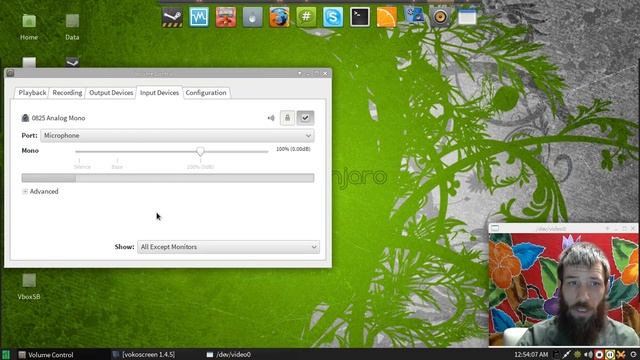The image size is (640, 360).
Task: Open the gray disc dock icon
Action: [x=253, y=17]
